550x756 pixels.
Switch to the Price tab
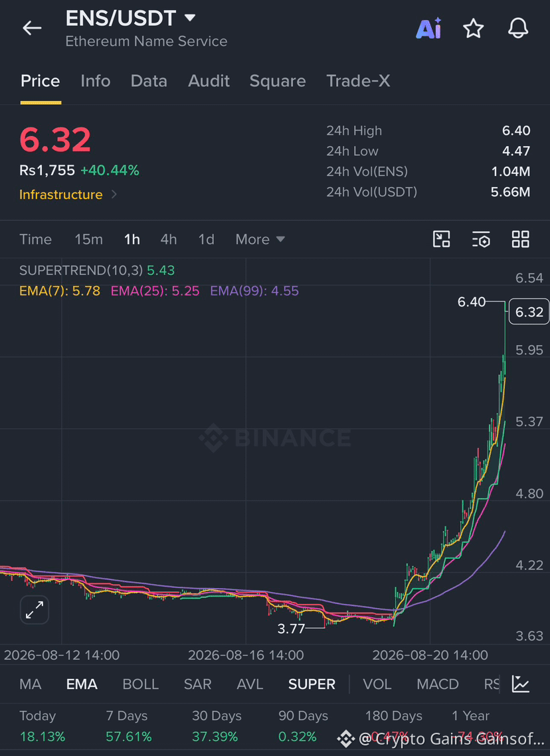pyautogui.click(x=40, y=81)
